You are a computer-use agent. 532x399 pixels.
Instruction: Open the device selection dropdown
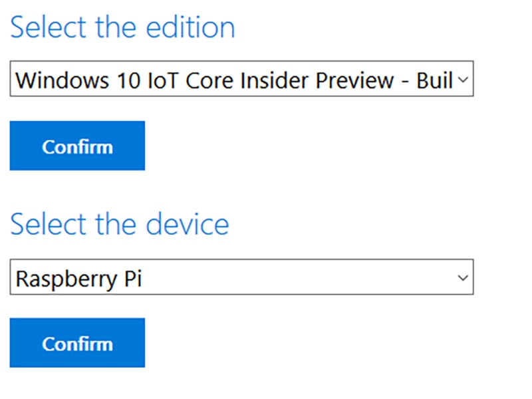[x=241, y=277]
